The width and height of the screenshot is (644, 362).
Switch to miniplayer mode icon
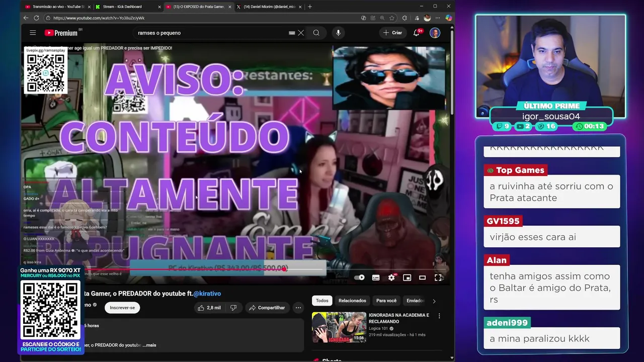[407, 278]
